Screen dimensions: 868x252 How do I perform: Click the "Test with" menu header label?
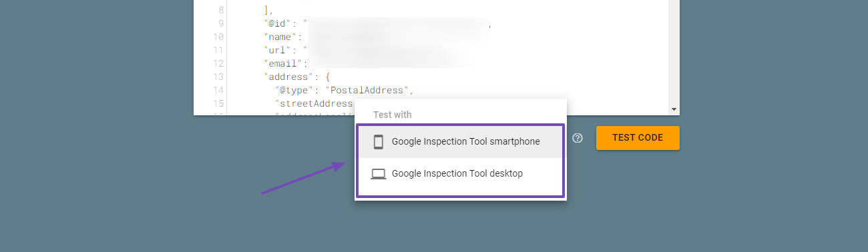(x=393, y=115)
